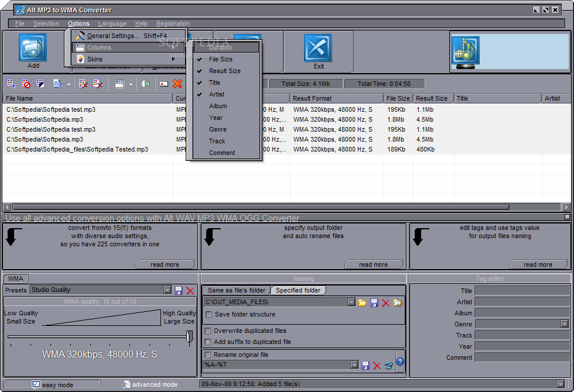This screenshot has height=392, width=574.
Task: Open the C:\OUT_MEDIA_FILES\ folder dropdown
Action: 351,302
